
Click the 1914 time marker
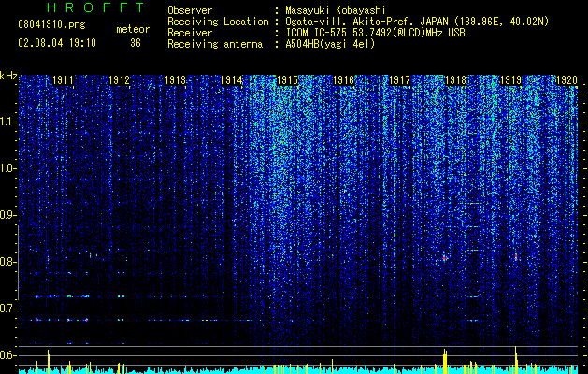[x=232, y=80]
